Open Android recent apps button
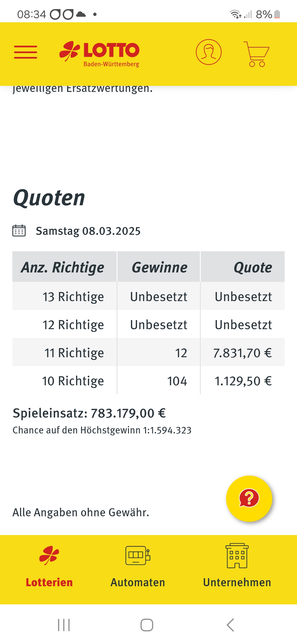 [x=64, y=625]
